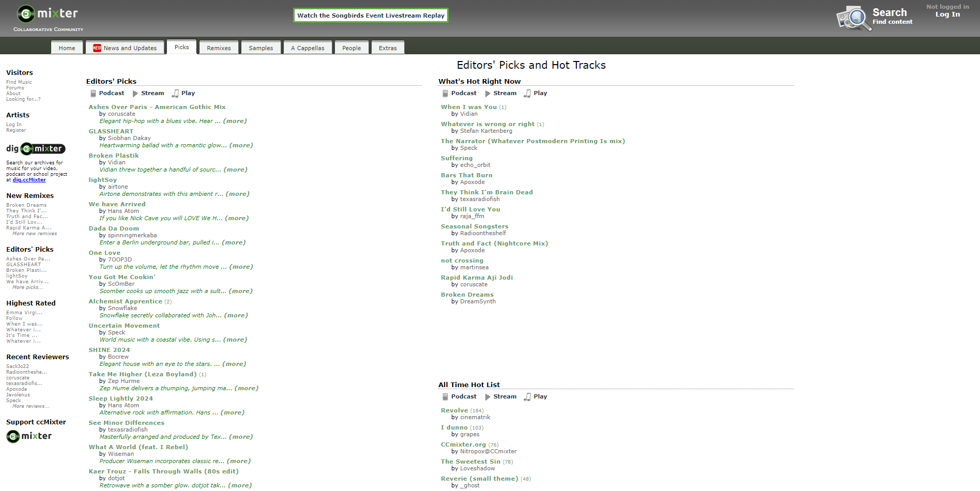Click the Log In button
The image size is (980, 491).
947,14
